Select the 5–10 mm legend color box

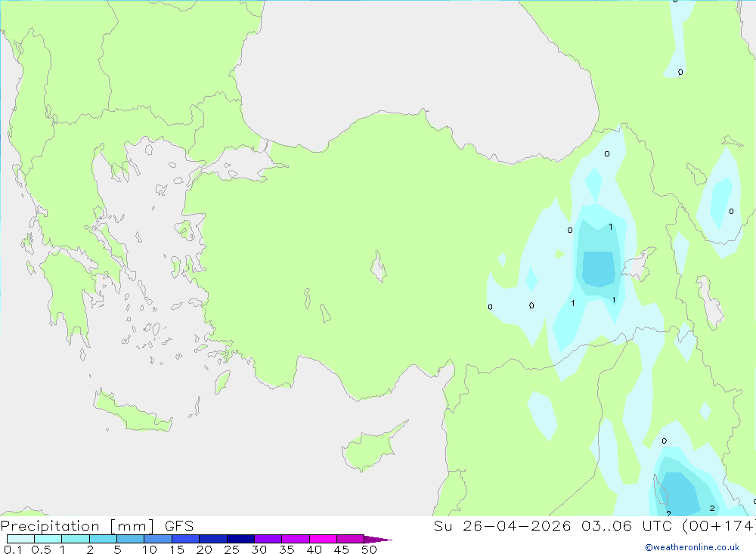point(131,539)
